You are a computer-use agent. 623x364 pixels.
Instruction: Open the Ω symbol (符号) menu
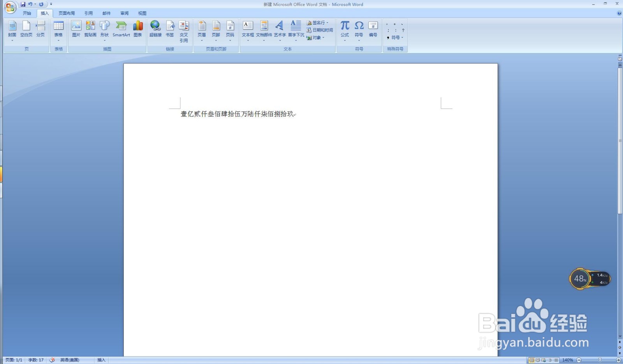pos(359,30)
